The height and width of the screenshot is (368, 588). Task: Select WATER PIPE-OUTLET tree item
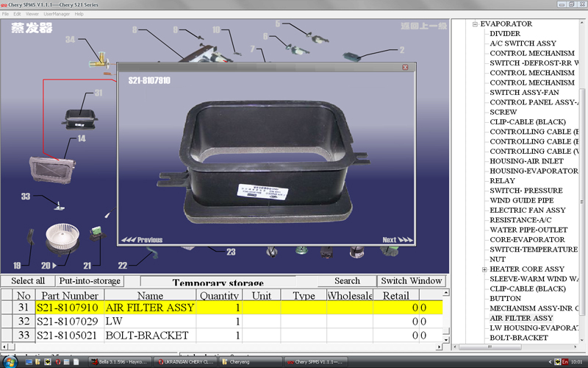tap(528, 230)
